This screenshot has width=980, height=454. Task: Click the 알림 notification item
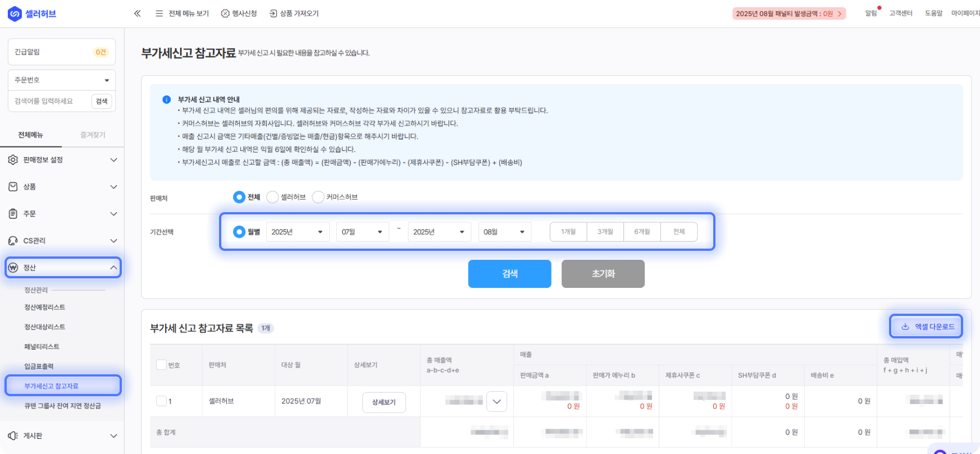click(871, 13)
